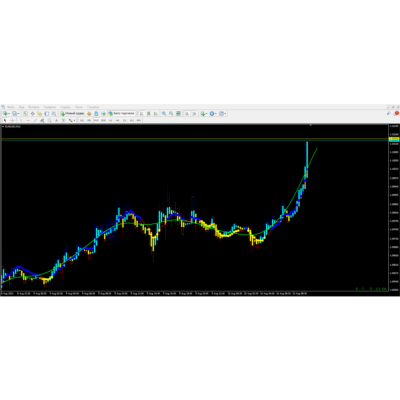Expand the New Chart dropdown arrow
The width and height of the screenshot is (400, 400).
(9, 114)
